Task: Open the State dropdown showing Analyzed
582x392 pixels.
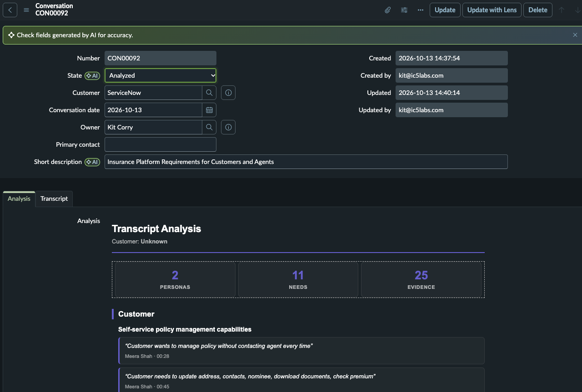Action: click(x=161, y=75)
